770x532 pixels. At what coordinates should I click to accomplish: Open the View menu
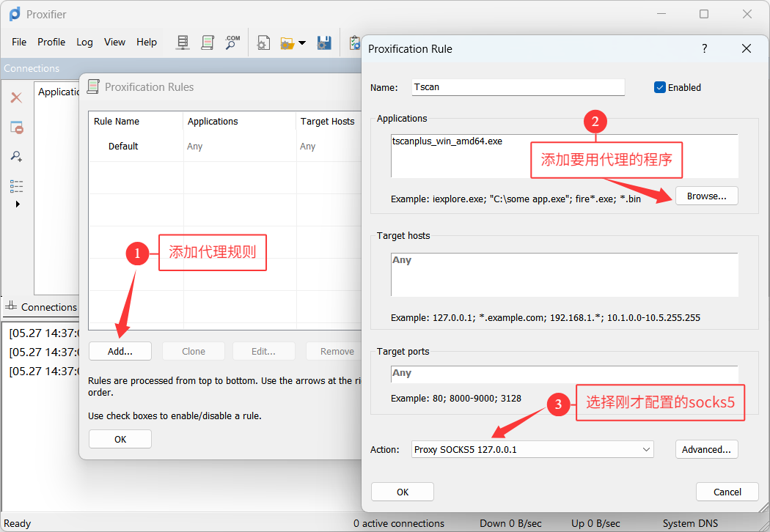(x=114, y=43)
